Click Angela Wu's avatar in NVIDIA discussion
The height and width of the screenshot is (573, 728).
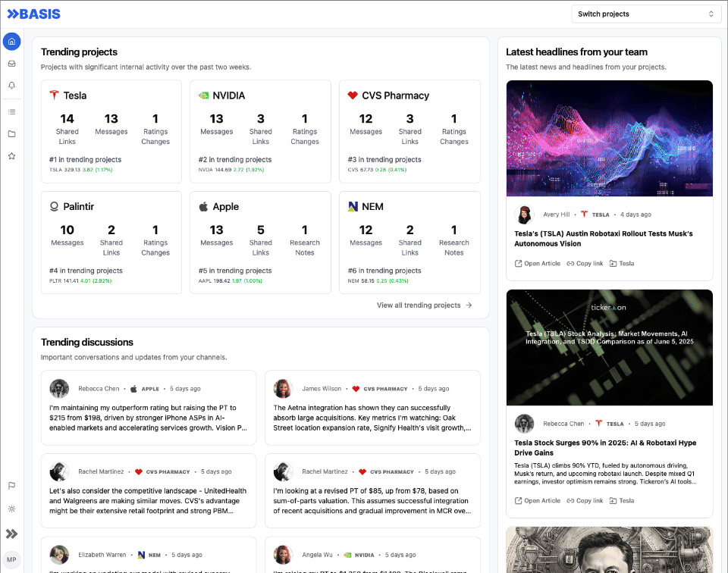point(283,555)
